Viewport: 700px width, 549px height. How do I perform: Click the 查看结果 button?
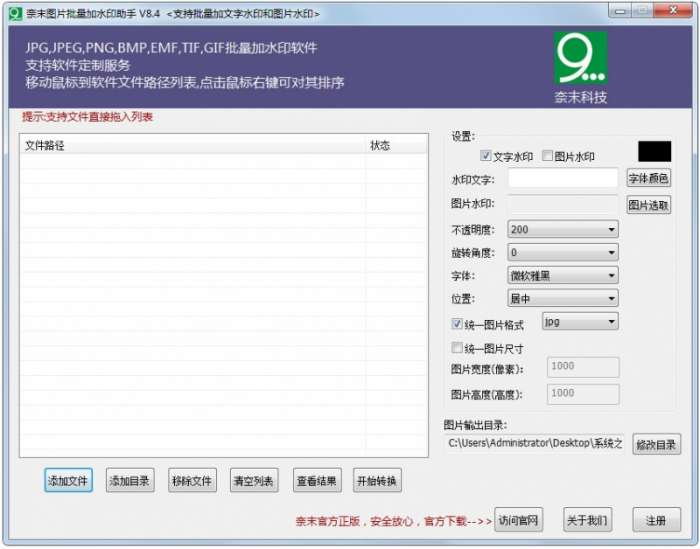[x=317, y=480]
